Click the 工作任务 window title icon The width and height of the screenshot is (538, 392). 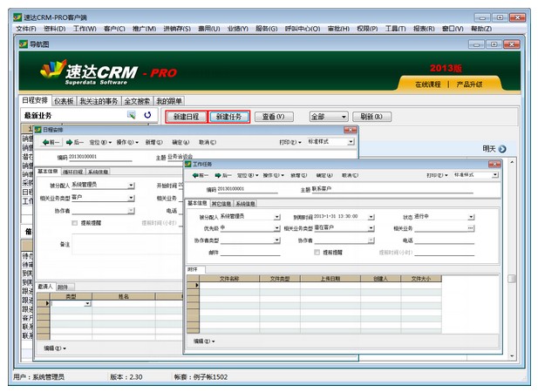coord(188,164)
